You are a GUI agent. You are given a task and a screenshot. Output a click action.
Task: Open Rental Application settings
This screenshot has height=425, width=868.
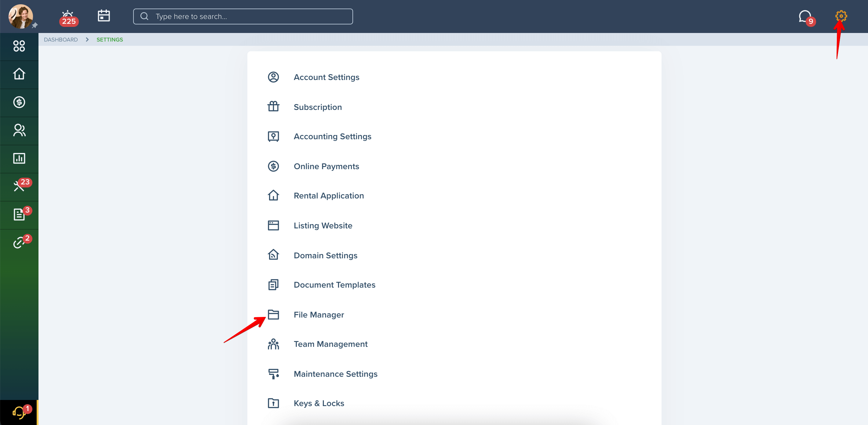coord(329,196)
